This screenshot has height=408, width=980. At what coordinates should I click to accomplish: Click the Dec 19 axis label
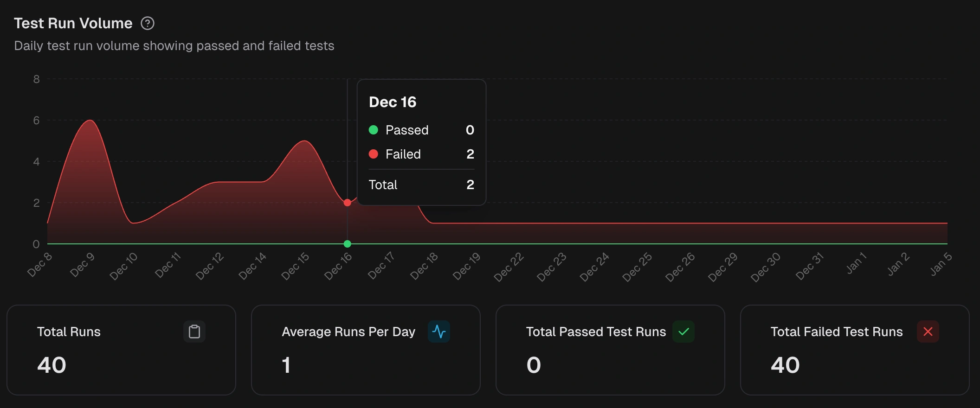click(x=467, y=267)
